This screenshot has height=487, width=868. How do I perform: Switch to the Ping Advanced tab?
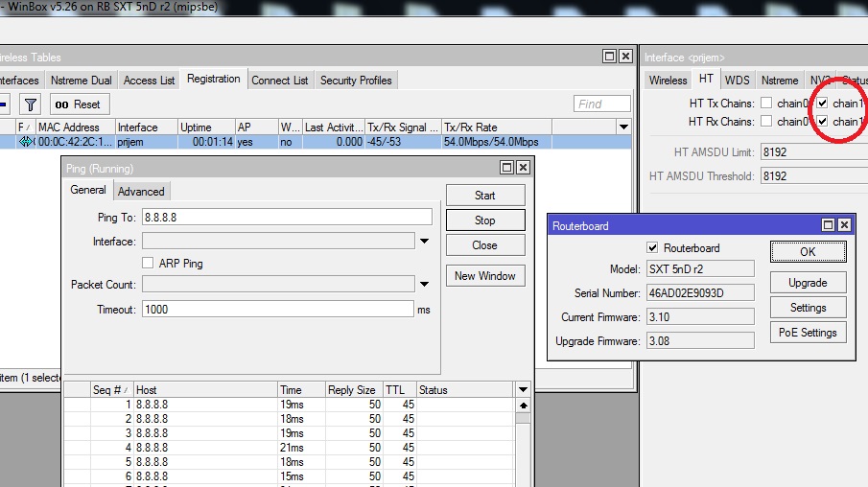coord(141,192)
